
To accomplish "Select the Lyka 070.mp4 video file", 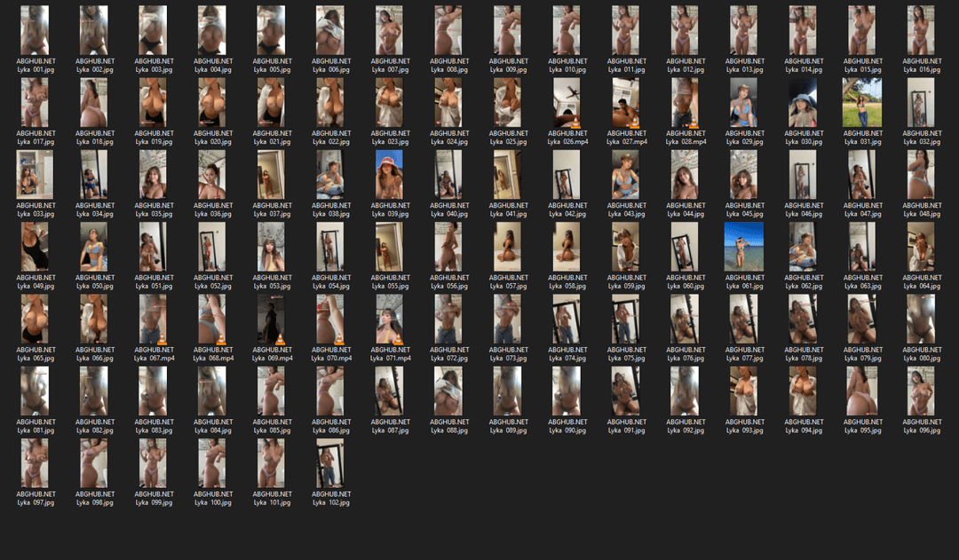I will click(x=329, y=319).
